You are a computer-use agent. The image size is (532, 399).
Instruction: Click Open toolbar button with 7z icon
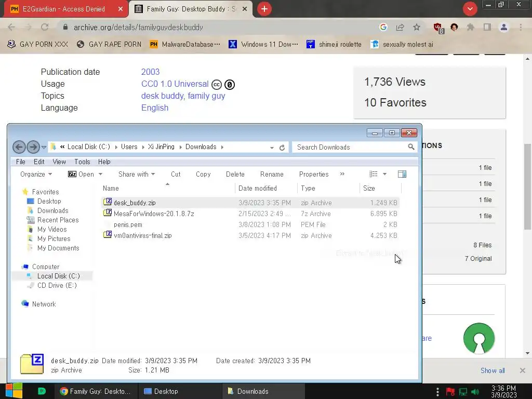tap(81, 174)
